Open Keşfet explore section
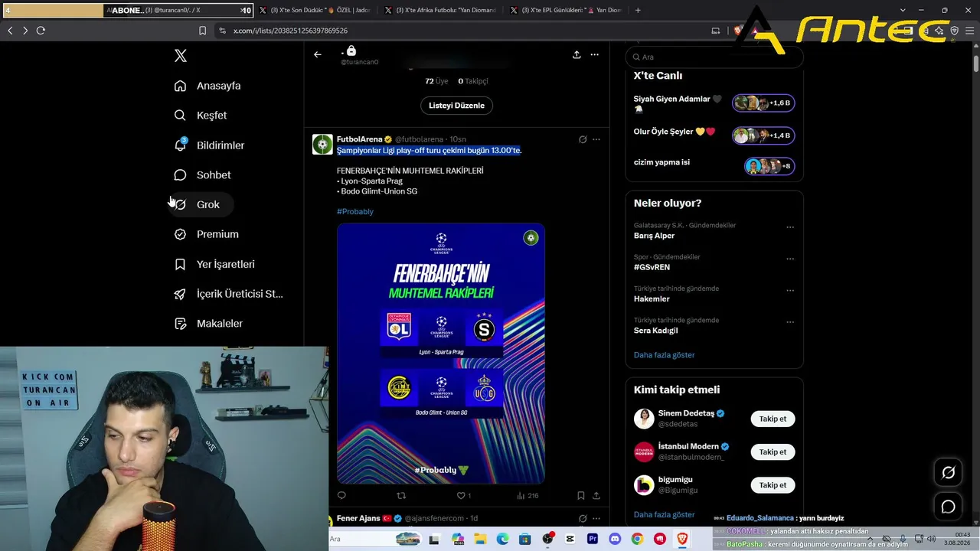Viewport: 980px width, 551px height. (x=201, y=116)
